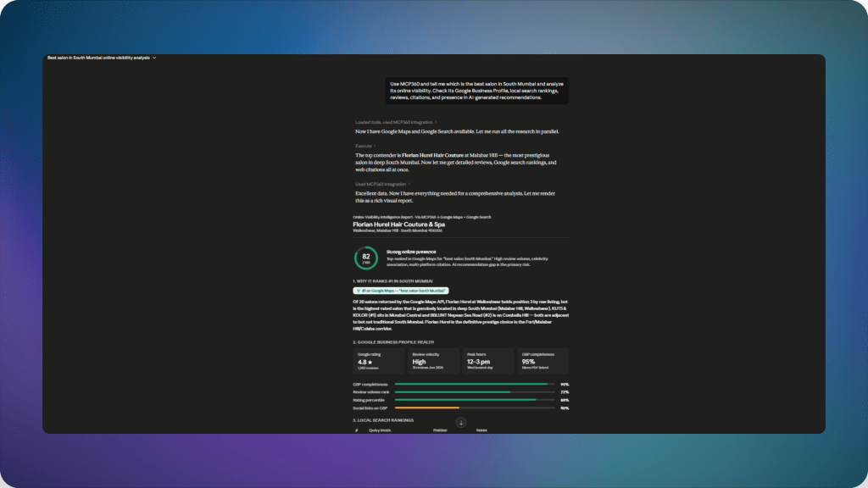Click the 'Online Visibility Intelligence Report' subtitle line
The image size is (868, 488).
tap(422, 218)
